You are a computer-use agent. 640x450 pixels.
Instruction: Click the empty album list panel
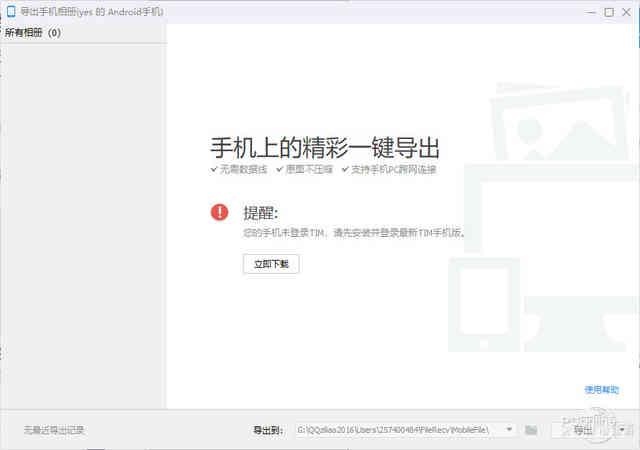click(x=82, y=220)
